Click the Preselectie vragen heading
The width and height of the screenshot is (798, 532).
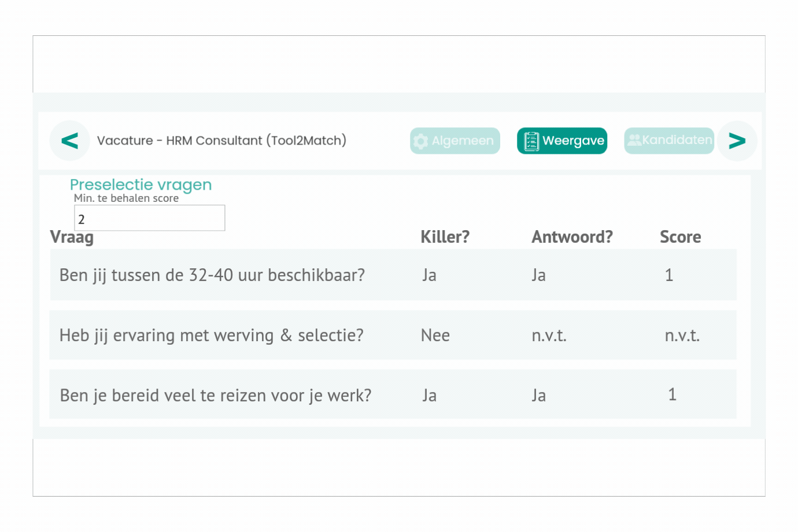tap(141, 185)
